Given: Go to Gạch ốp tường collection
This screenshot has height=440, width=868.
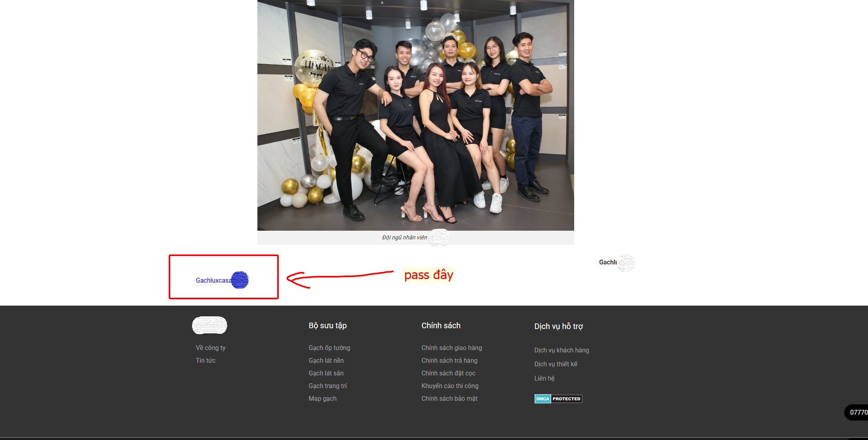Looking at the screenshot, I should (329, 348).
